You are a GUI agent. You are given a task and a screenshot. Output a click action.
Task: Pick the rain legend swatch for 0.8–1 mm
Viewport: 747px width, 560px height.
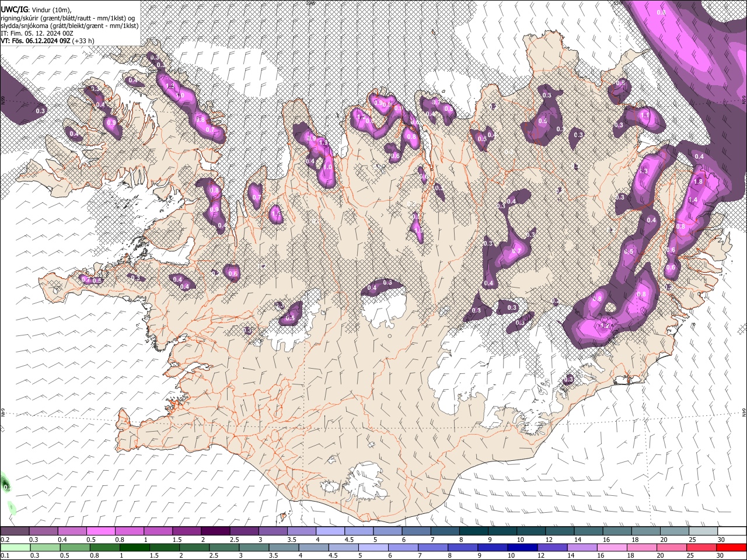pyautogui.click(x=104, y=547)
